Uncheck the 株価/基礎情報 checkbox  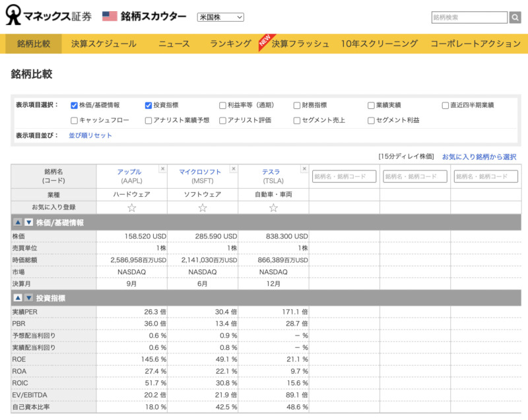[74, 106]
